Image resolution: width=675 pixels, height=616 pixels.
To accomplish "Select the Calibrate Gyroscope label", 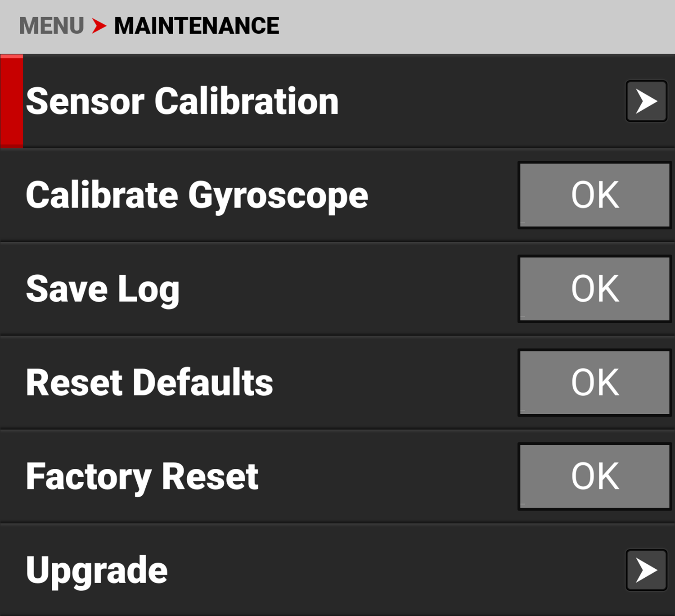I will (197, 195).
